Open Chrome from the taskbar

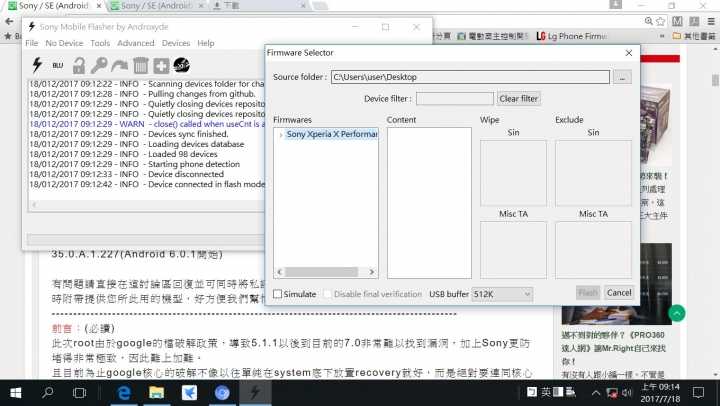click(x=222, y=393)
